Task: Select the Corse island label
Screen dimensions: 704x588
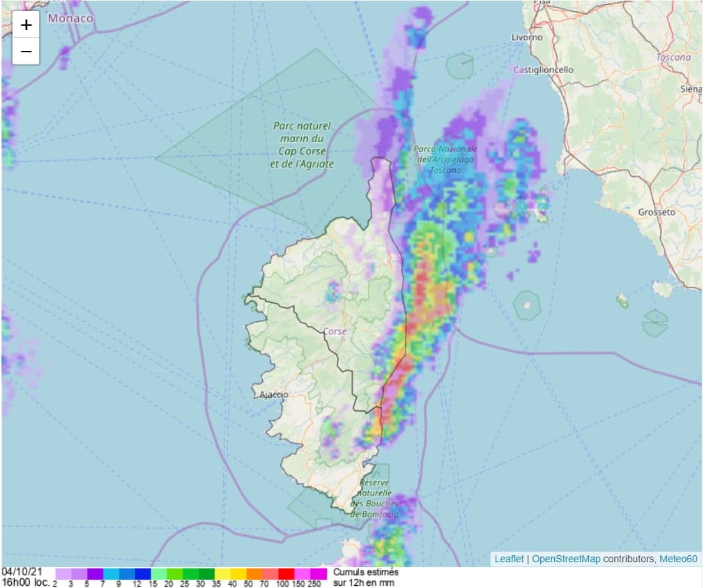Action: (335, 332)
